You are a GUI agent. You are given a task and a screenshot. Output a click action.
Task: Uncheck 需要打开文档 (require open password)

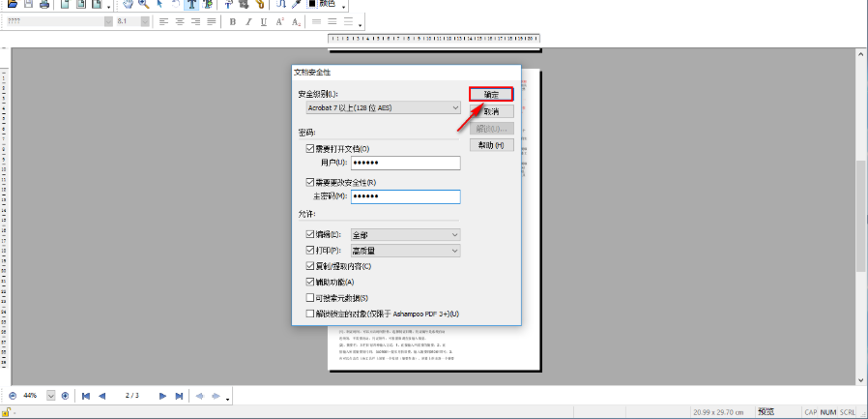(x=310, y=148)
